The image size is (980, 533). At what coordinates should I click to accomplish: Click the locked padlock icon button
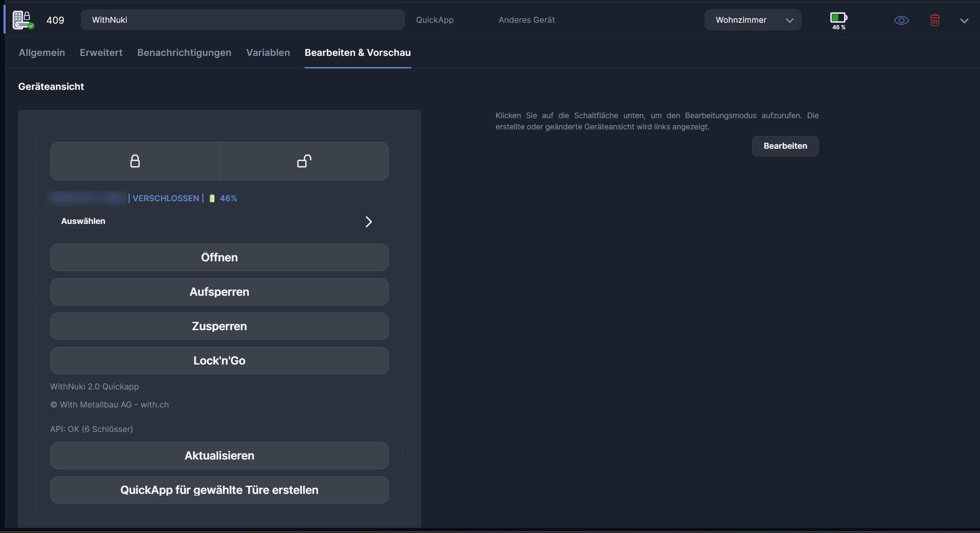point(135,161)
